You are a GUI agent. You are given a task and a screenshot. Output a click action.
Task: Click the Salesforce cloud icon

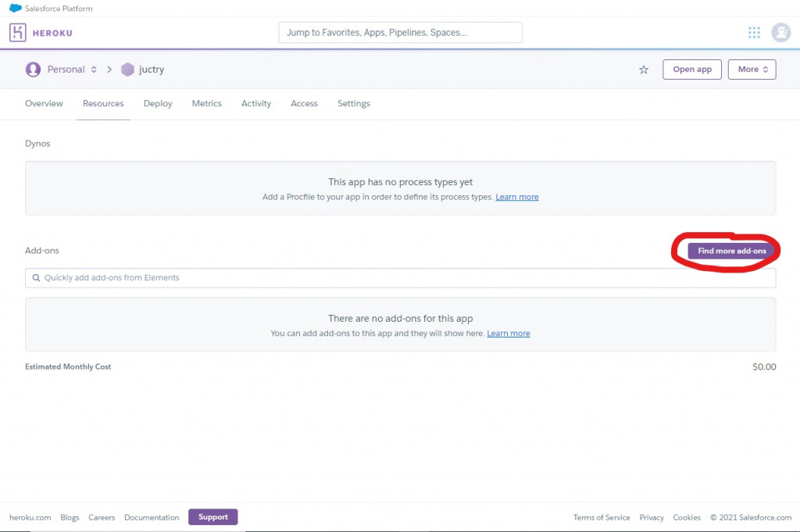16,8
